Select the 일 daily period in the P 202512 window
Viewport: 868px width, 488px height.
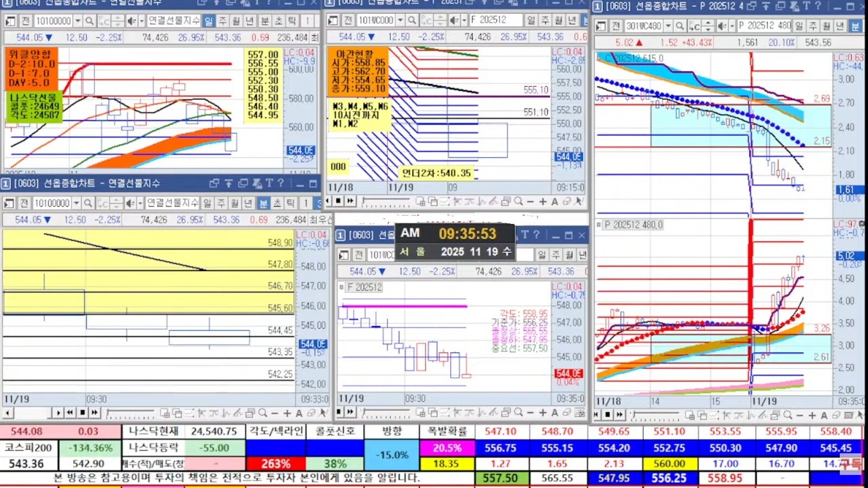pyautogui.click(x=799, y=26)
